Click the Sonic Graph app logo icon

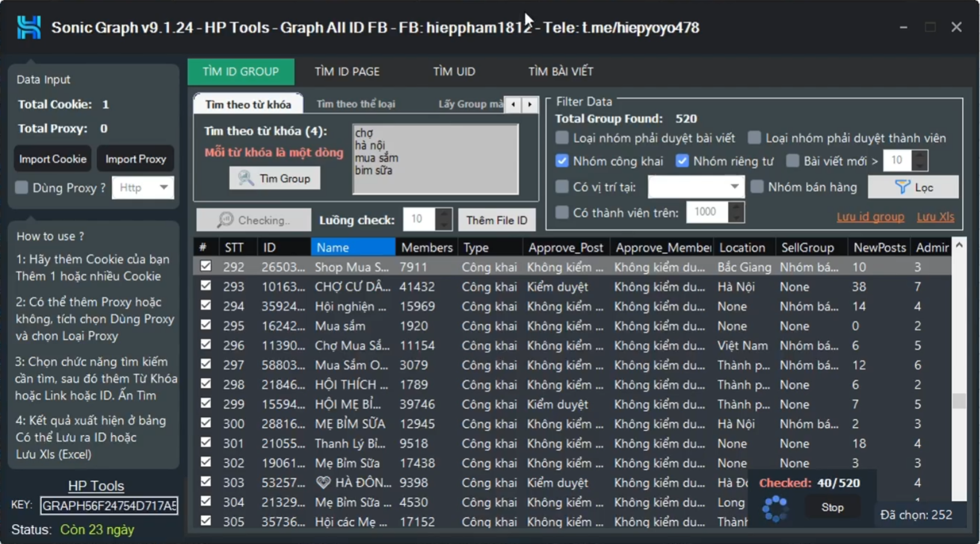pos(28,28)
